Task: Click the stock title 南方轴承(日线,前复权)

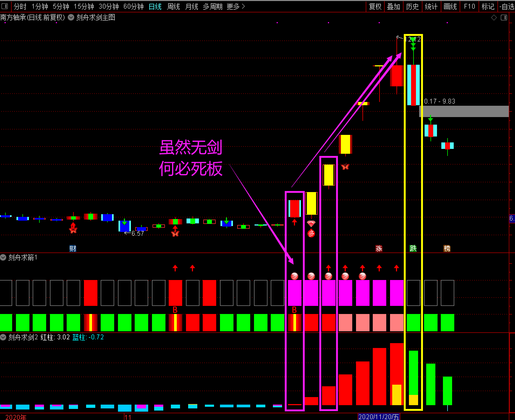Action: tap(33, 18)
